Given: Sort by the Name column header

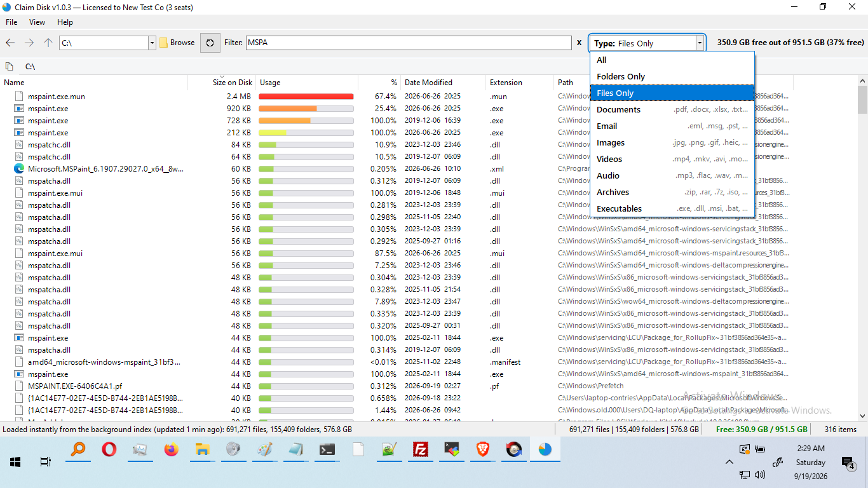Looking at the screenshot, I should pyautogui.click(x=94, y=83).
